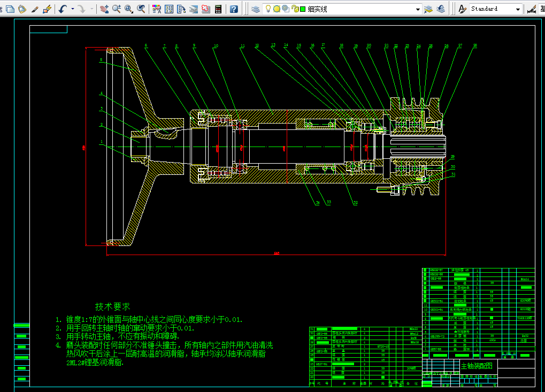Screen dimensions: 545x392
Task: Open the Text Style manager icon
Action: pos(463,9)
